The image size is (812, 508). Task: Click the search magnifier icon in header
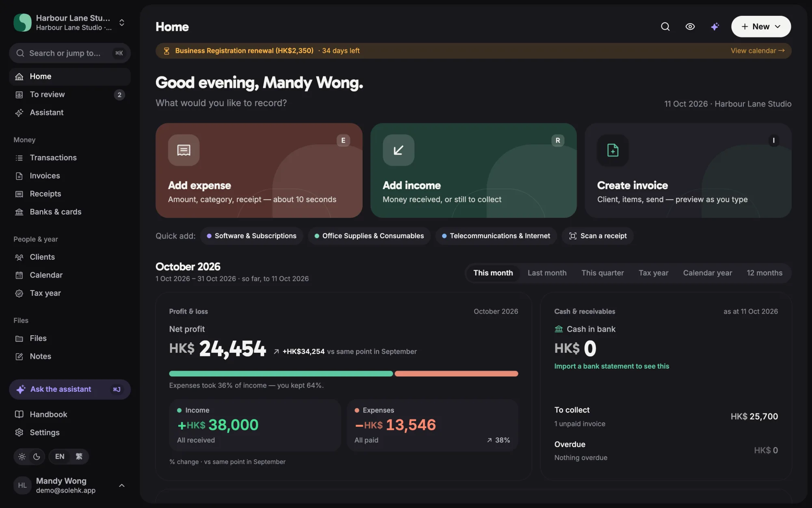[665, 26]
